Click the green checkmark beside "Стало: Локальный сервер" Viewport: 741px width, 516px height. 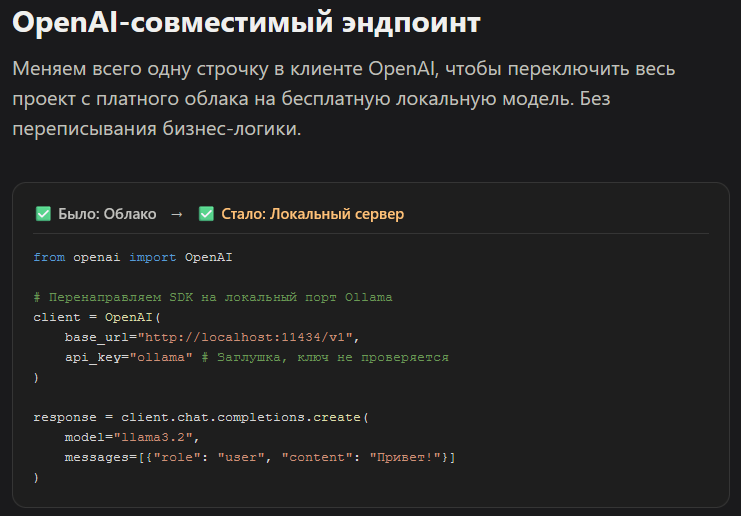pyautogui.click(x=206, y=214)
